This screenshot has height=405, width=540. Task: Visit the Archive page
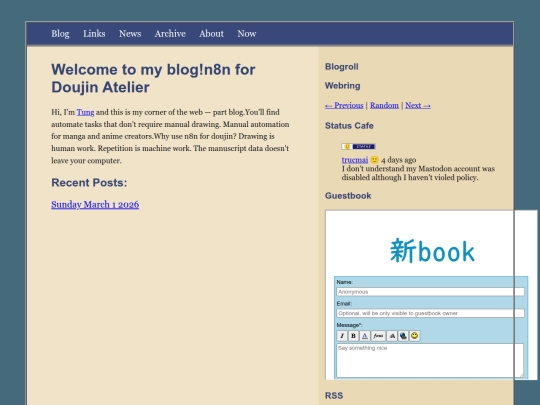[x=170, y=34]
